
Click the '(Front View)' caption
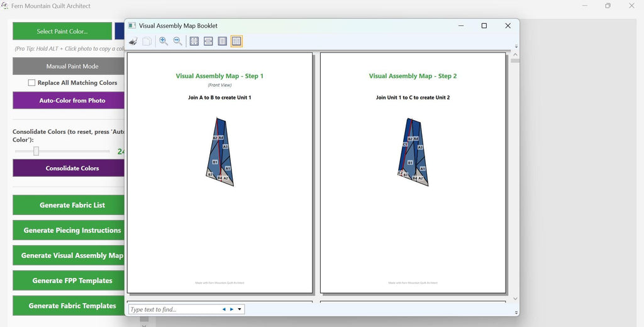[x=219, y=85]
